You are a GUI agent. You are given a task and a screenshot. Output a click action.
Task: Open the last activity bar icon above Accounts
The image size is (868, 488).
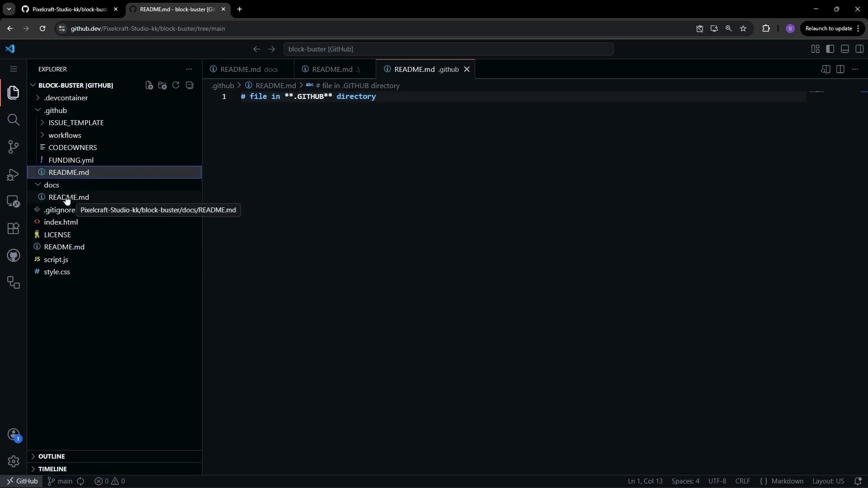tap(14, 283)
